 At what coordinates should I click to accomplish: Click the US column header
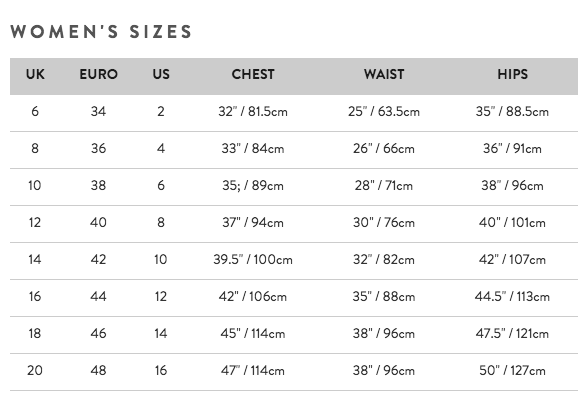[x=161, y=74]
